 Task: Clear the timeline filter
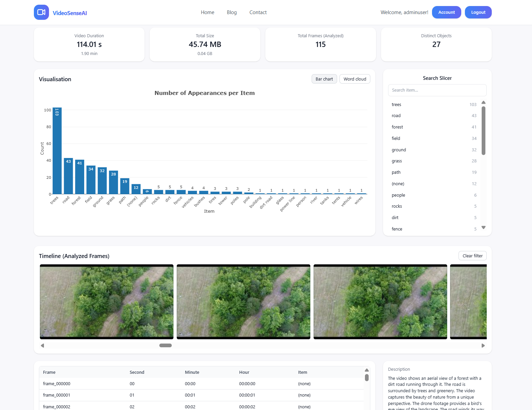click(472, 256)
